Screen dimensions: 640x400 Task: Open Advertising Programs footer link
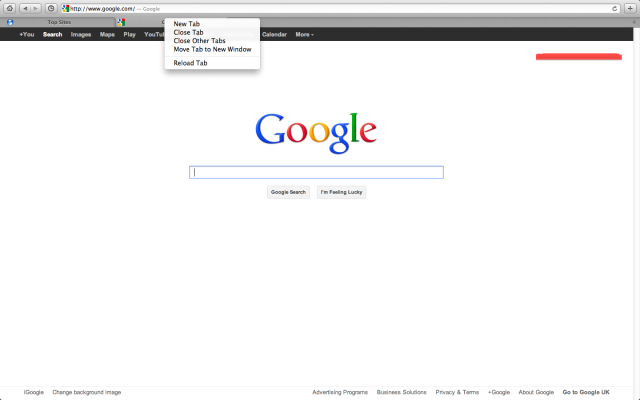(x=340, y=392)
